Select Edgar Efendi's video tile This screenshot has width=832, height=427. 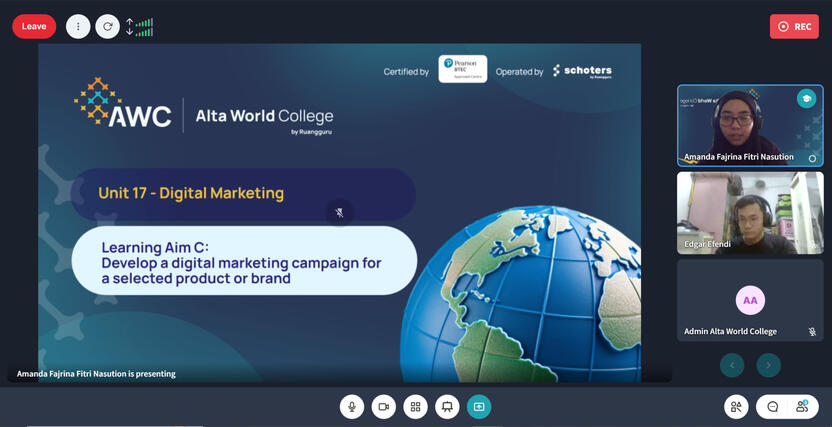pyautogui.click(x=749, y=212)
